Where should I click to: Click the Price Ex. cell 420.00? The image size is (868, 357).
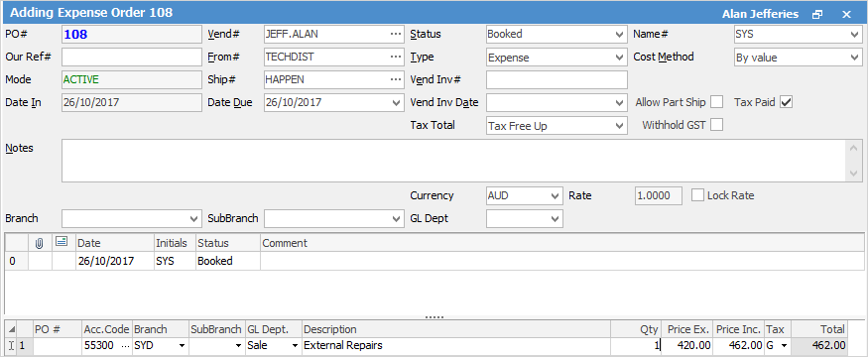[x=686, y=346]
